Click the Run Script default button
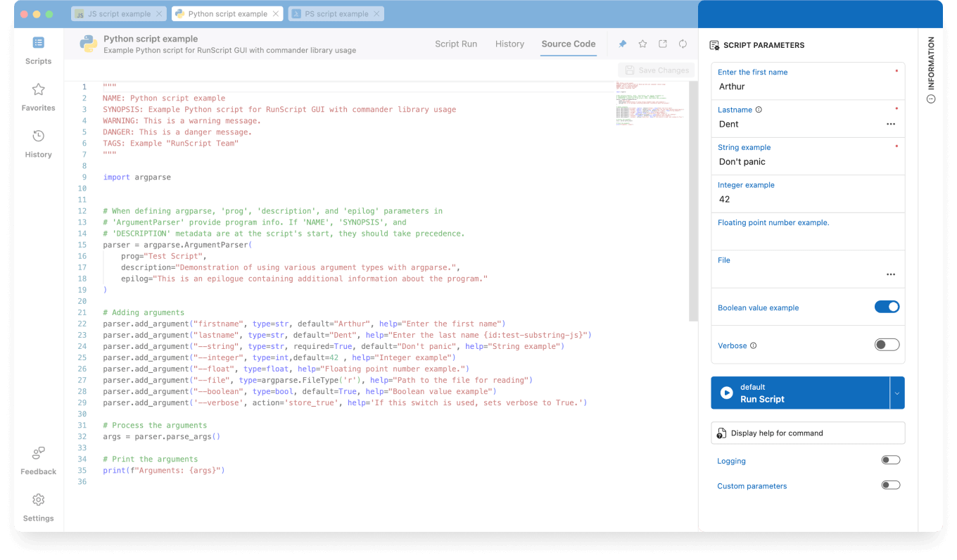The image size is (957, 560). 800,393
